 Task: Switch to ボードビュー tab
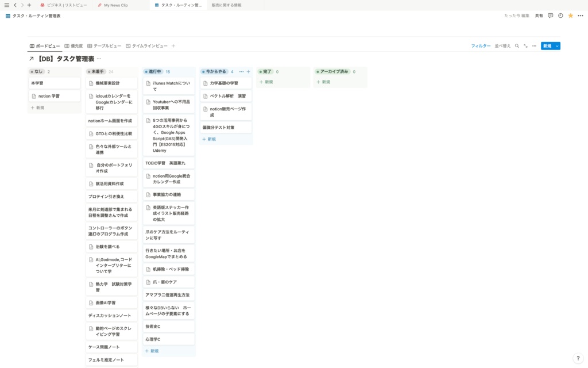click(45, 46)
